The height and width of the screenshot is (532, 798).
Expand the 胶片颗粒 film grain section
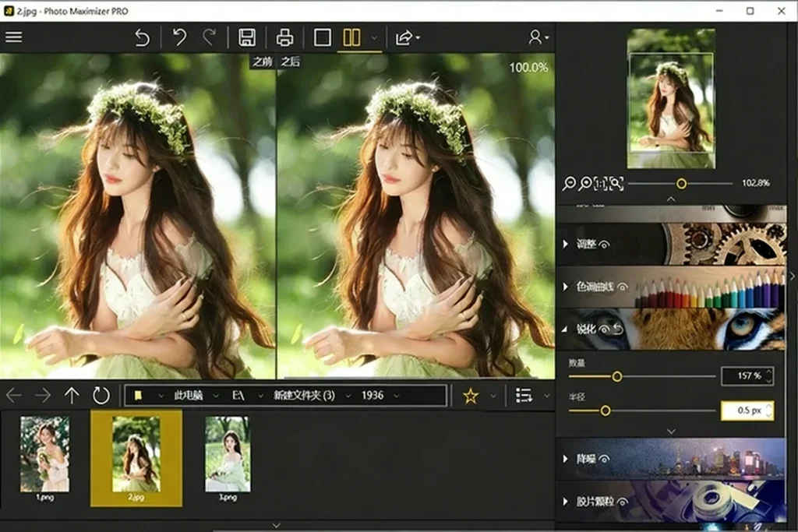(566, 502)
